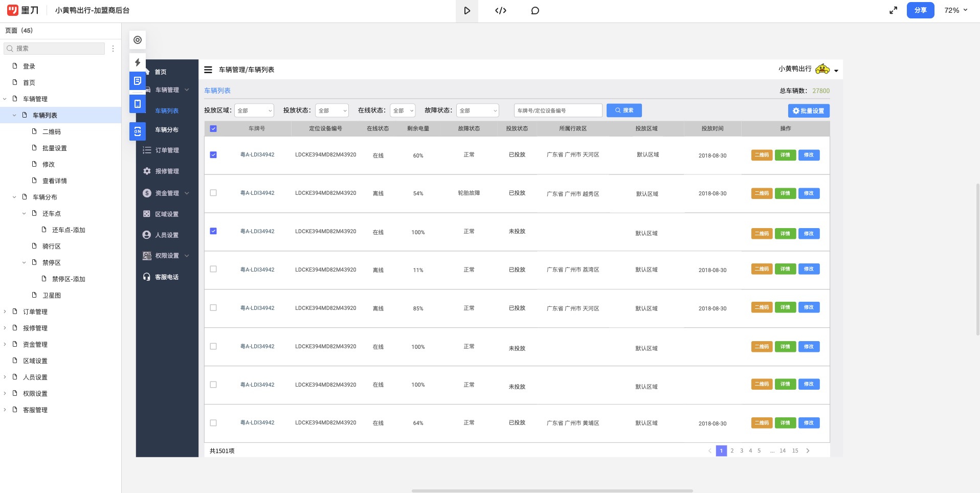Screen dimensions: 980x493
Task: Click 修改 button in the 64% row
Action: pos(809,423)
